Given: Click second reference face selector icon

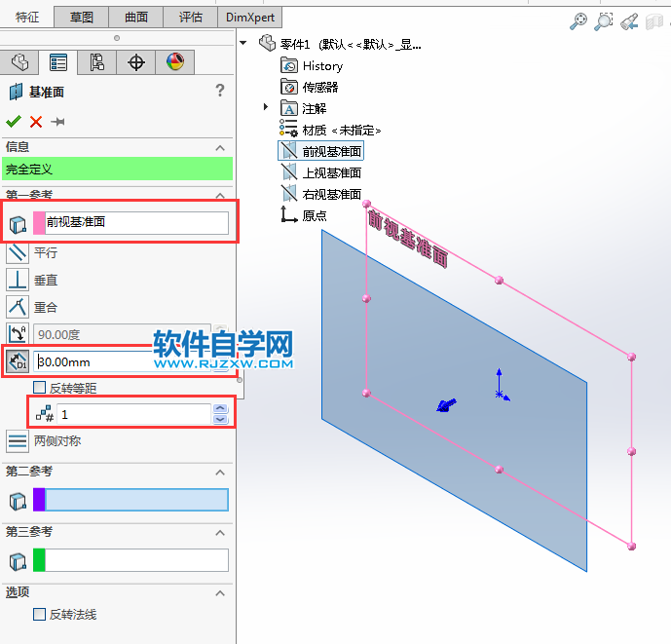Looking at the screenshot, I should [x=18, y=501].
